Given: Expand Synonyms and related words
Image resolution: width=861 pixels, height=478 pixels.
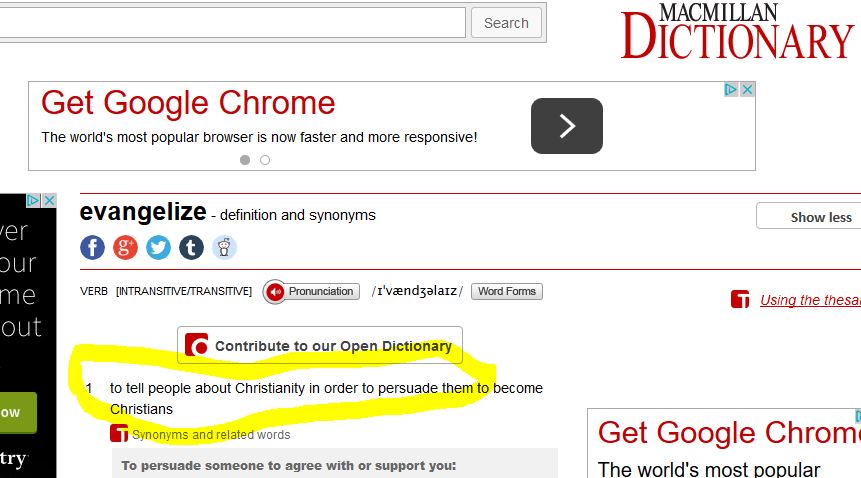Looking at the screenshot, I should click(211, 435).
